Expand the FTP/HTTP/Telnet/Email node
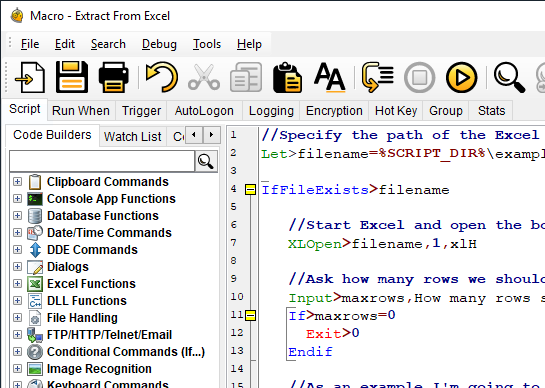 pyautogui.click(x=17, y=335)
